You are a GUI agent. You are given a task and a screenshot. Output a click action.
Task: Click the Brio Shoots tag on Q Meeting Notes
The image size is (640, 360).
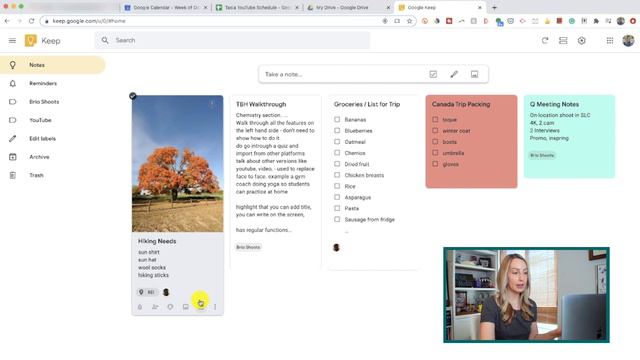coord(542,155)
